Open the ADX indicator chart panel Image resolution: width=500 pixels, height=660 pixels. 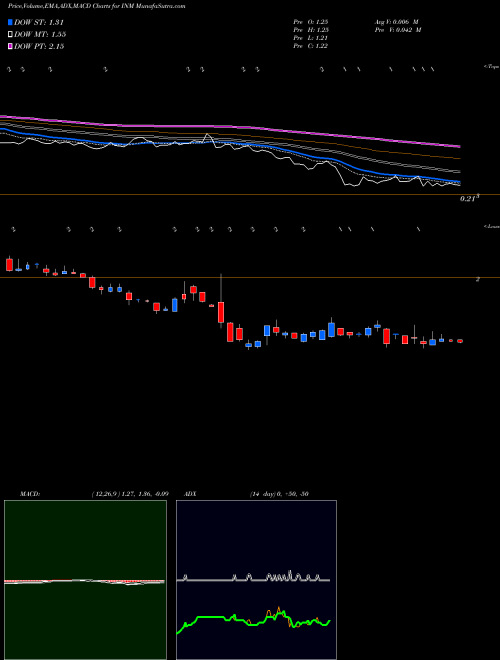(256, 580)
